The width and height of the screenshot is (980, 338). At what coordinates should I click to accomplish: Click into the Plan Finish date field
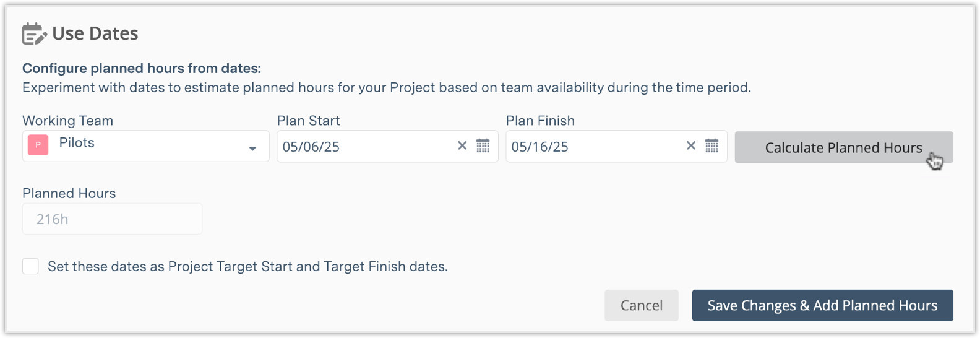click(x=594, y=147)
